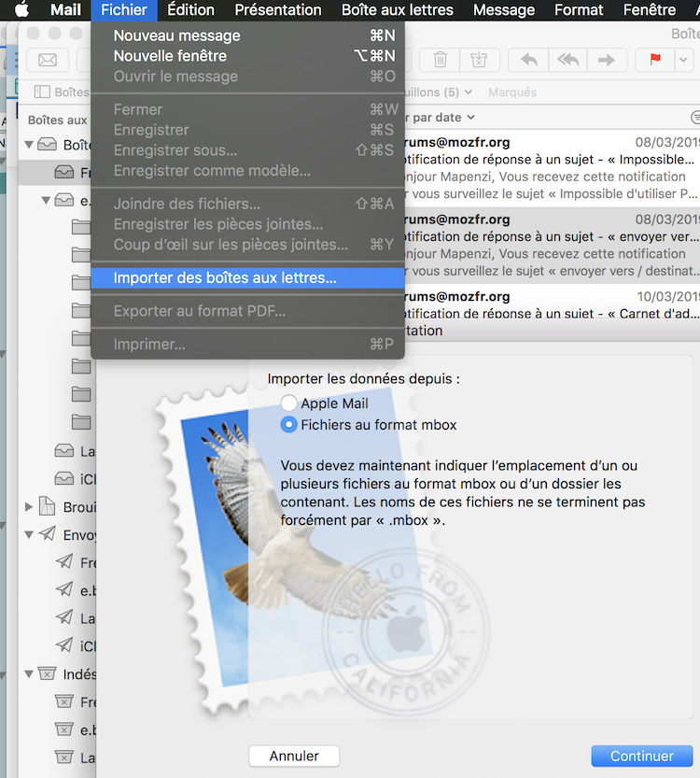Select the La inbox in sidebar
The width and height of the screenshot is (700, 778).
(x=75, y=451)
